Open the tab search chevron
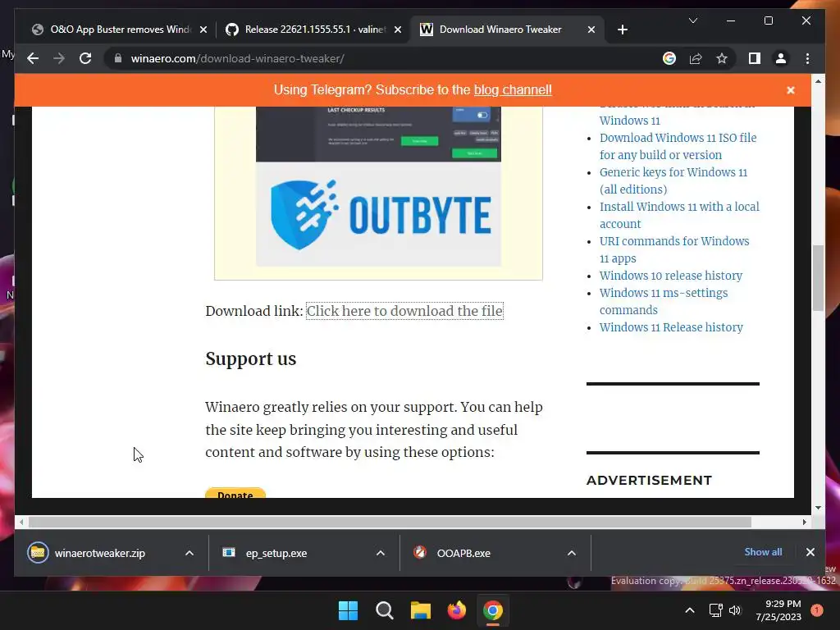The width and height of the screenshot is (840, 630). [692, 21]
